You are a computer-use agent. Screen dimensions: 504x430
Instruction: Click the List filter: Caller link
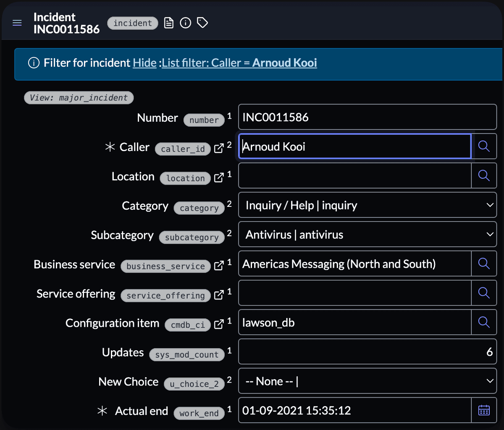coord(206,63)
